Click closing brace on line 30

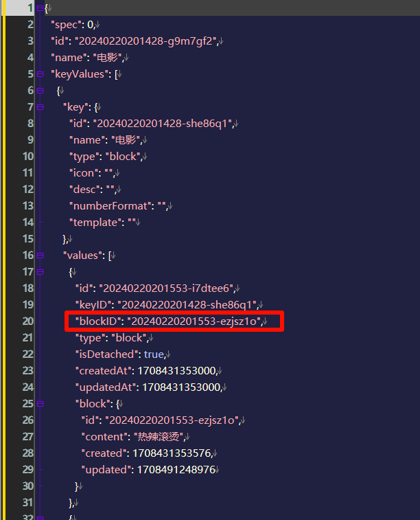click(x=76, y=486)
